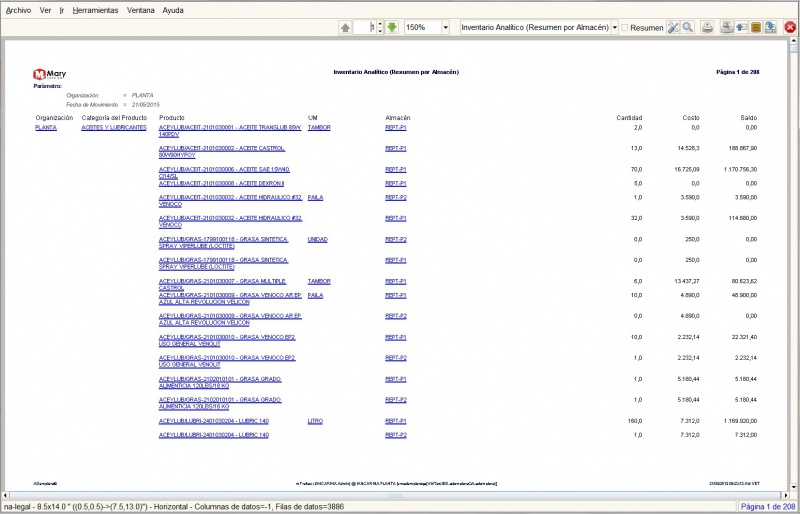Click the Cantidad column header
Screen dimensions: 800x514
(629, 118)
